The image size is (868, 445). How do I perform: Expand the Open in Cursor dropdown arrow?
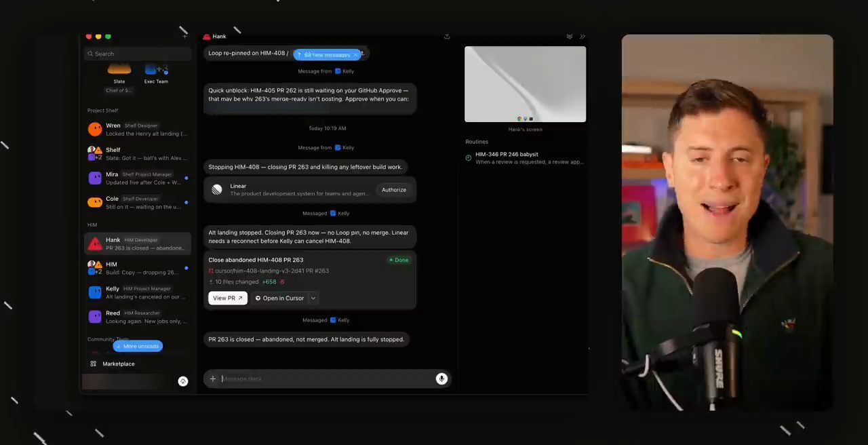313,298
